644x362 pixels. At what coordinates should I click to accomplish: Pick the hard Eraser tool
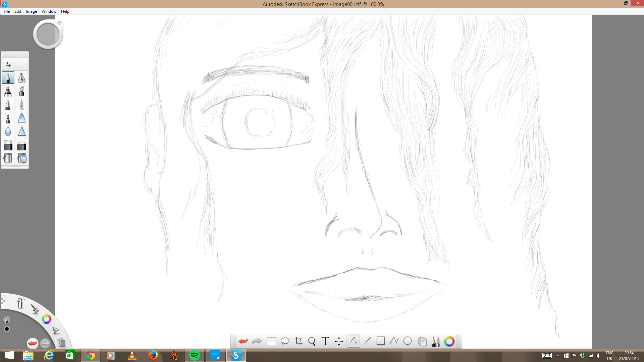point(8,145)
